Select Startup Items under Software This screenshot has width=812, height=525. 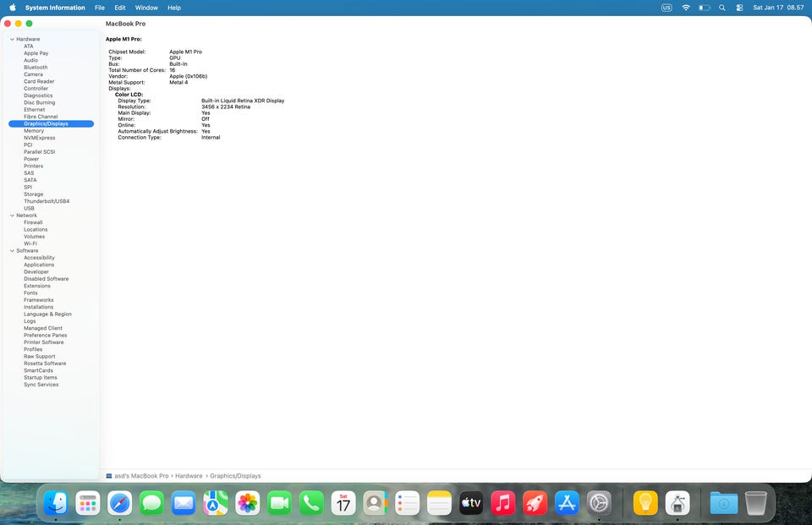[x=41, y=377]
